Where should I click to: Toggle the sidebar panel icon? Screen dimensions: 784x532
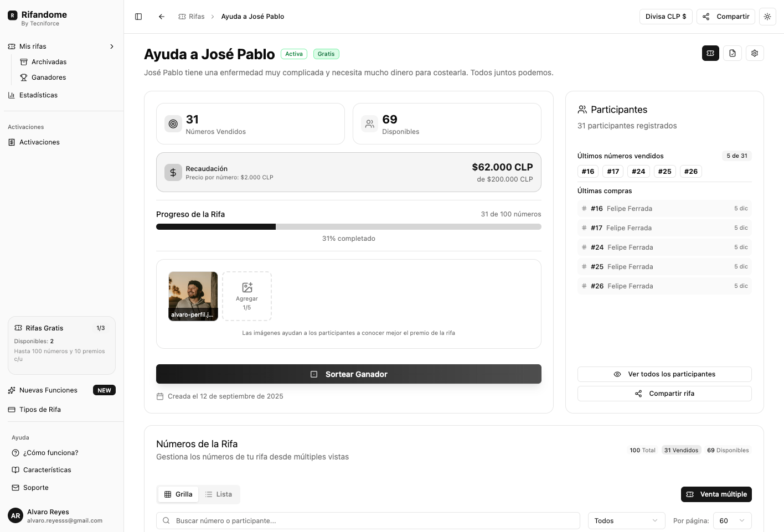point(138,17)
